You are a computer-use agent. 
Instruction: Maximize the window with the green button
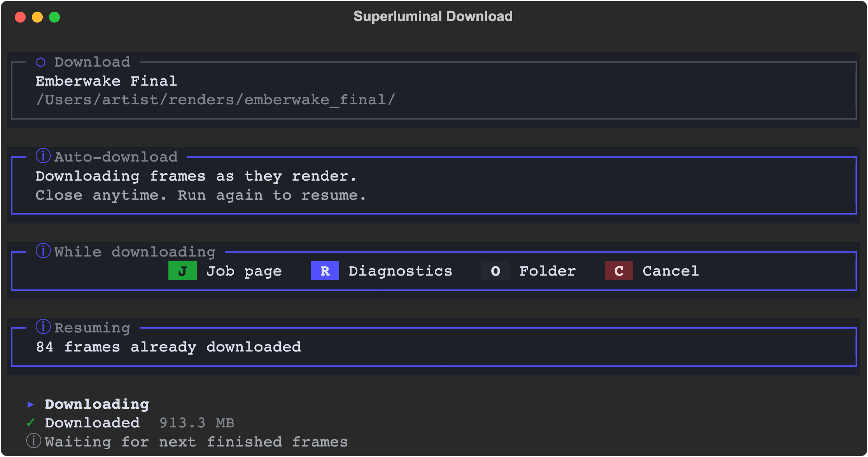point(54,17)
